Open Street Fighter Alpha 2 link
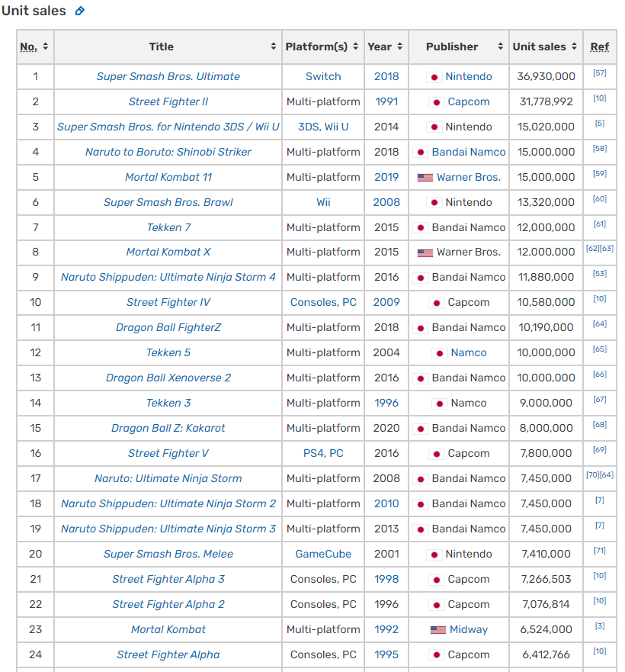The height and width of the screenshot is (672, 625). click(x=168, y=604)
